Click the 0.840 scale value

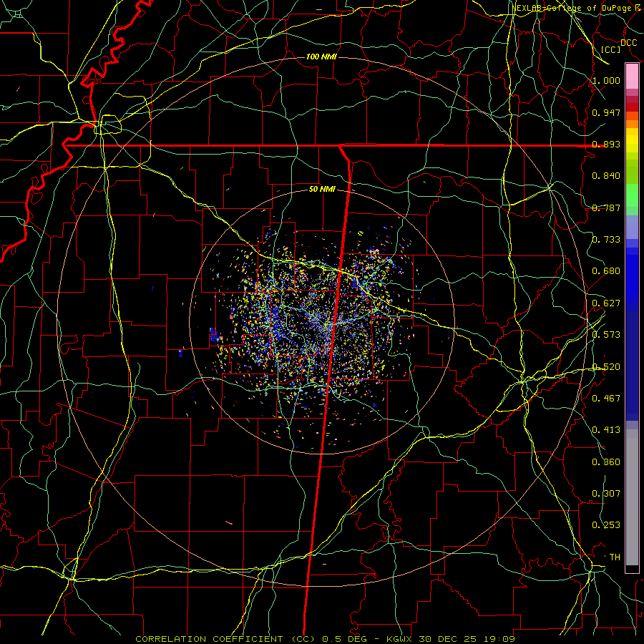coord(606,176)
